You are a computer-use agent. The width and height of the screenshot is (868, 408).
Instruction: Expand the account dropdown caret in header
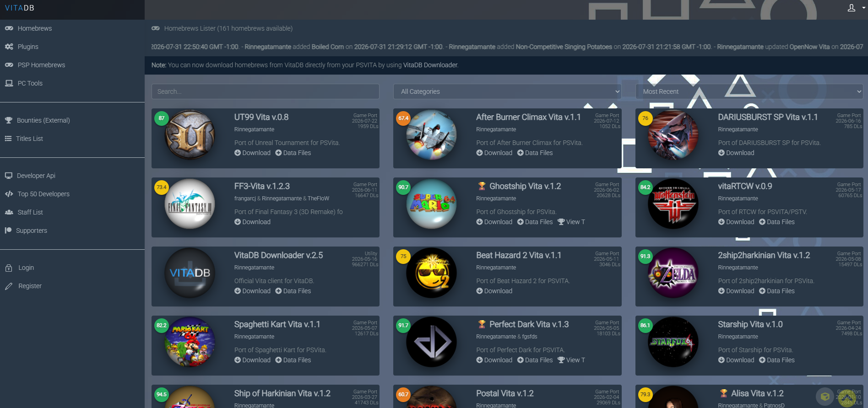pos(863,8)
